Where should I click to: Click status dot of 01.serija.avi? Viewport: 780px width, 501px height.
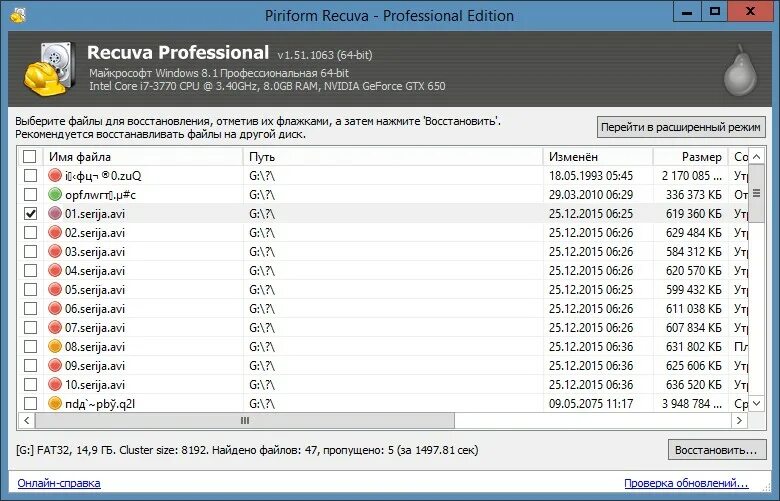click(55, 213)
